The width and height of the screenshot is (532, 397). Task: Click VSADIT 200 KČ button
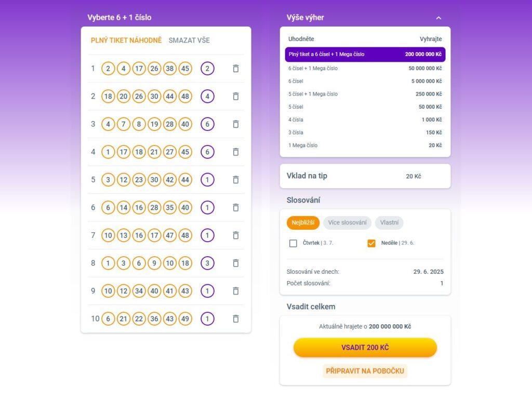365,348
